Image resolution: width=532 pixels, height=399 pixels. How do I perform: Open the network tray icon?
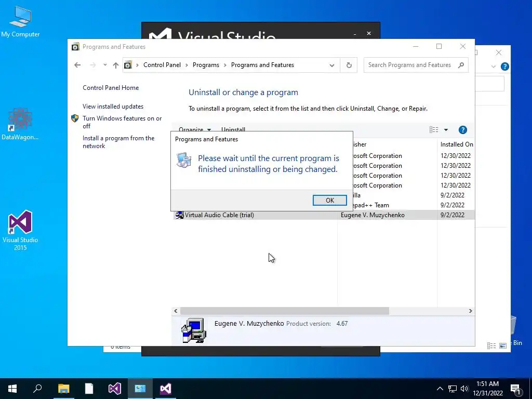453,389
